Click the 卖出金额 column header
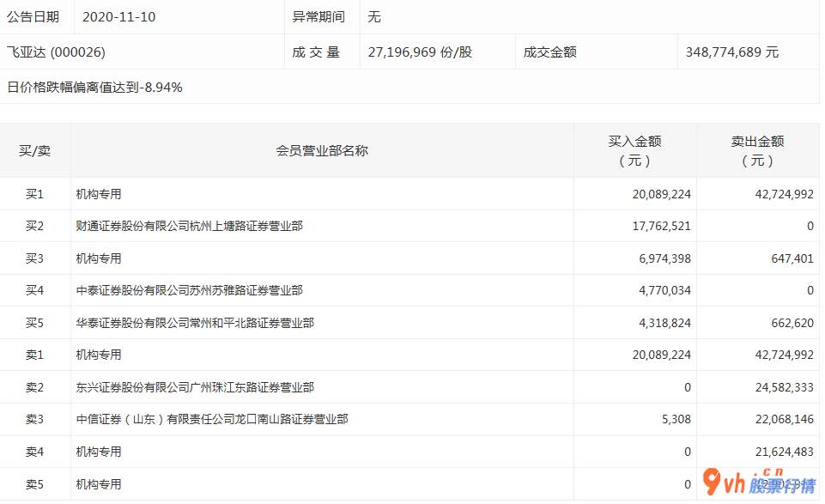825x504 pixels. pos(757,151)
